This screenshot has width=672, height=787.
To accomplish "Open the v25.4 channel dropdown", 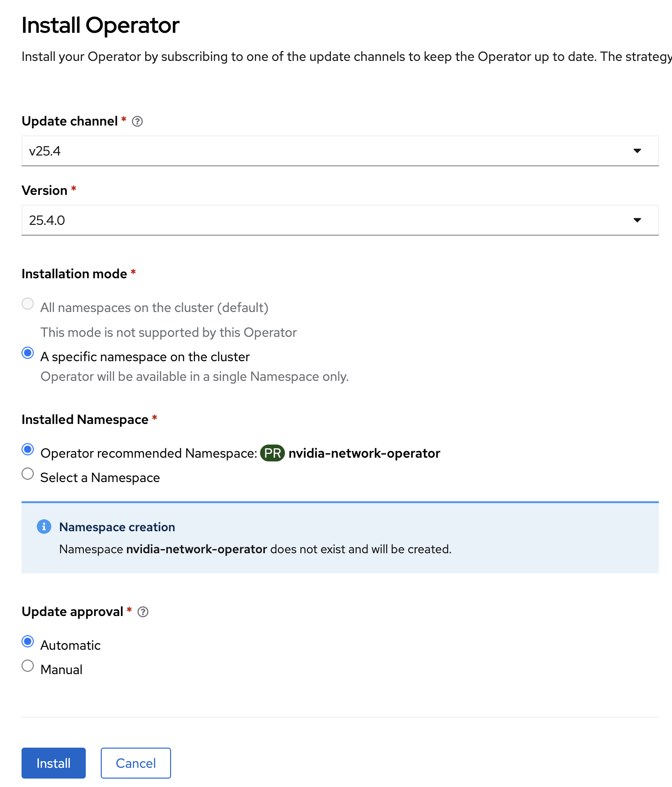I will 328,151.
